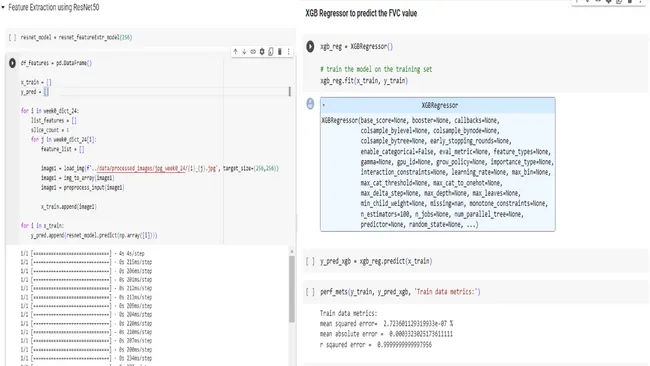The height and width of the screenshot is (366, 650).
Task: Click the progress line '0s 215ms/step'
Action: click(x=86, y=262)
